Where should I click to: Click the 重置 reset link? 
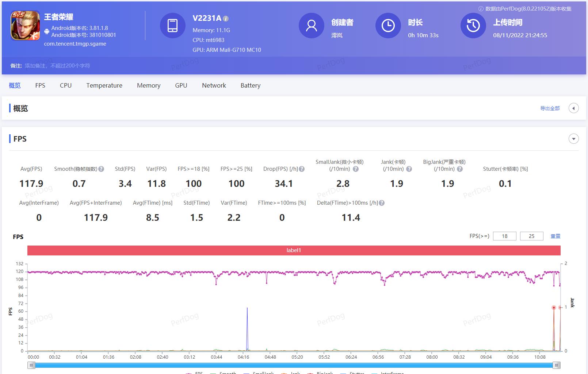pos(555,236)
